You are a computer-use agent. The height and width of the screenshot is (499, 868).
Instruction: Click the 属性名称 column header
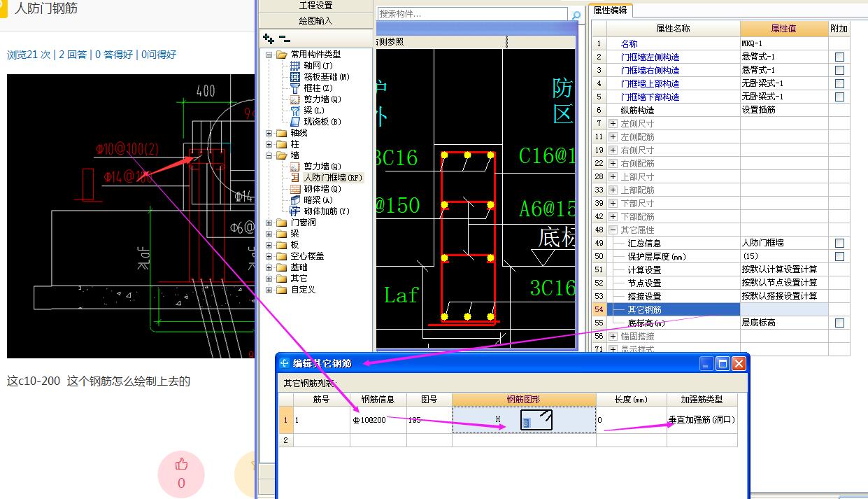673,29
